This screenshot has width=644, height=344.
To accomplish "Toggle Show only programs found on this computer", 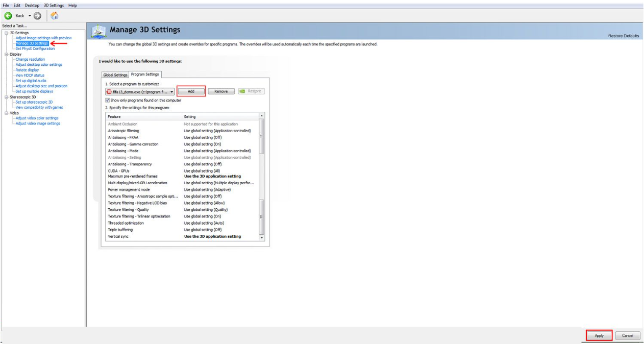I will tap(108, 101).
